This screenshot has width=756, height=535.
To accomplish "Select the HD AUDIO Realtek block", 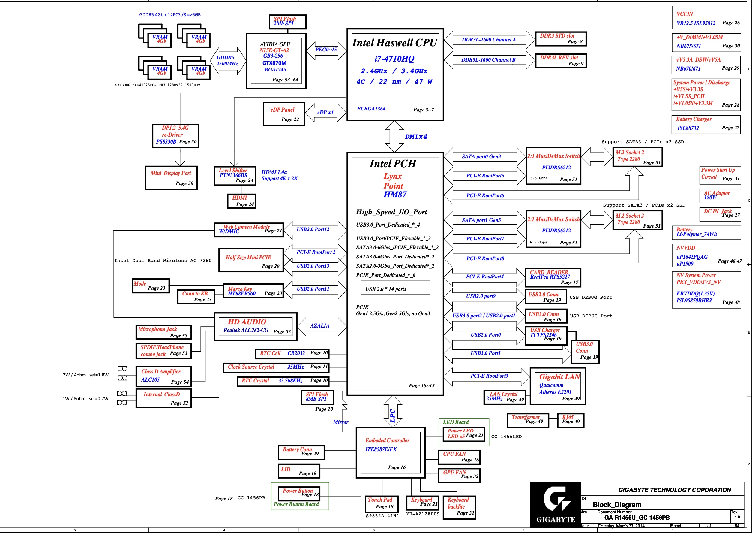I will (256, 326).
